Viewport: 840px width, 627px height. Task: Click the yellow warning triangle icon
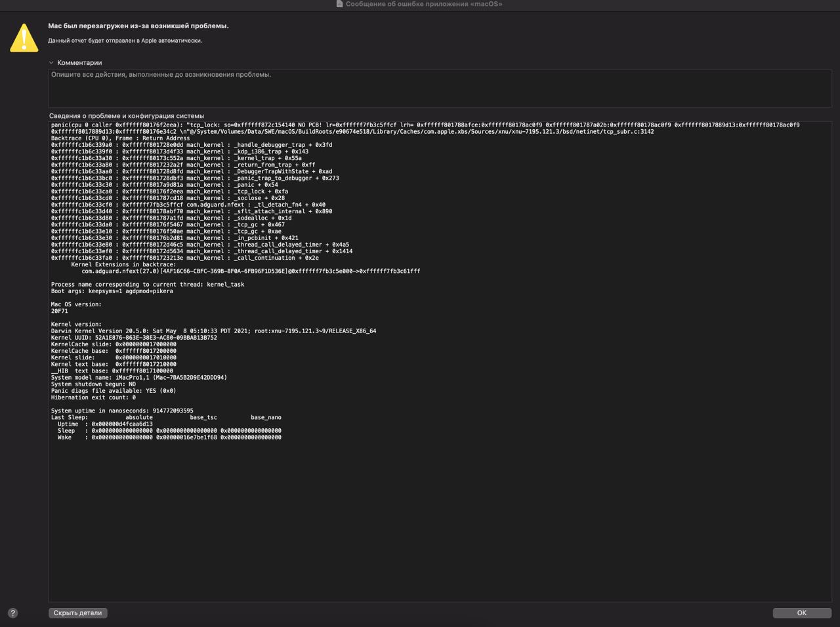pyautogui.click(x=24, y=37)
